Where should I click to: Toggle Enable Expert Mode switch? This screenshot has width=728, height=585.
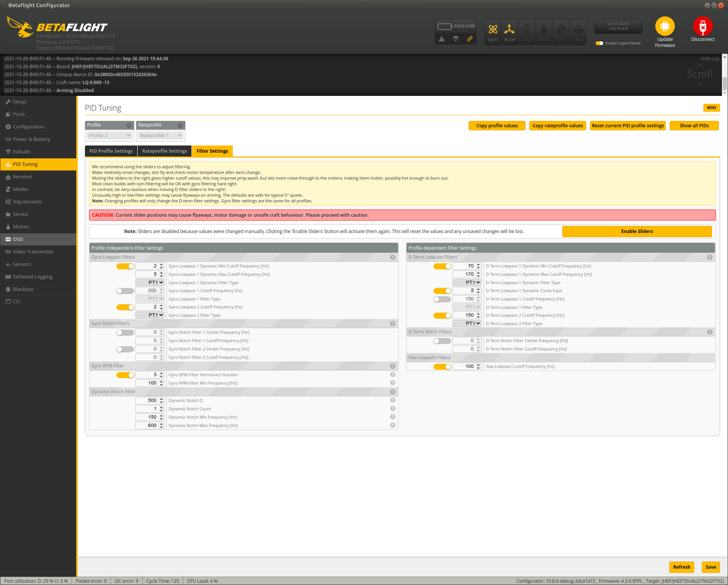pyautogui.click(x=599, y=43)
